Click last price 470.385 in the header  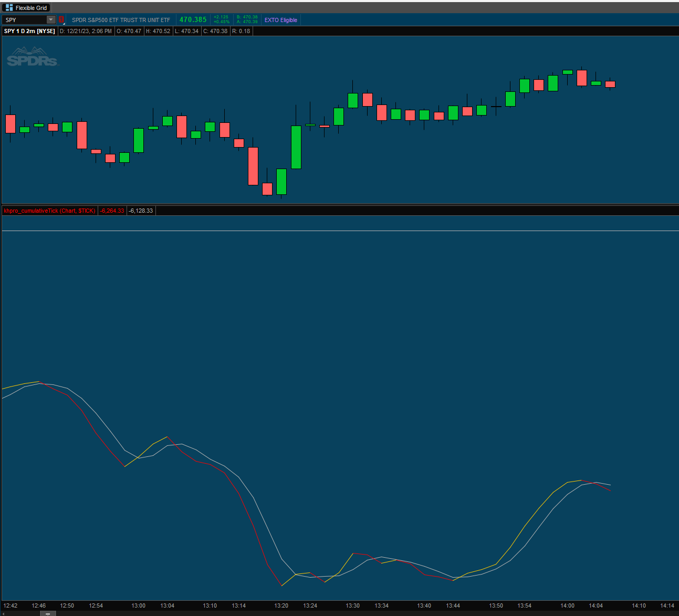pyautogui.click(x=193, y=20)
